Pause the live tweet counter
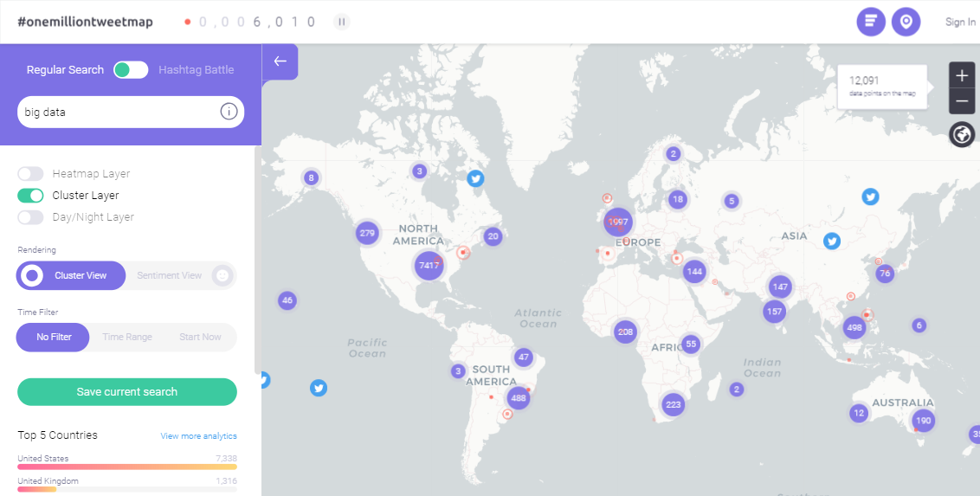This screenshot has height=496, width=980. click(341, 22)
